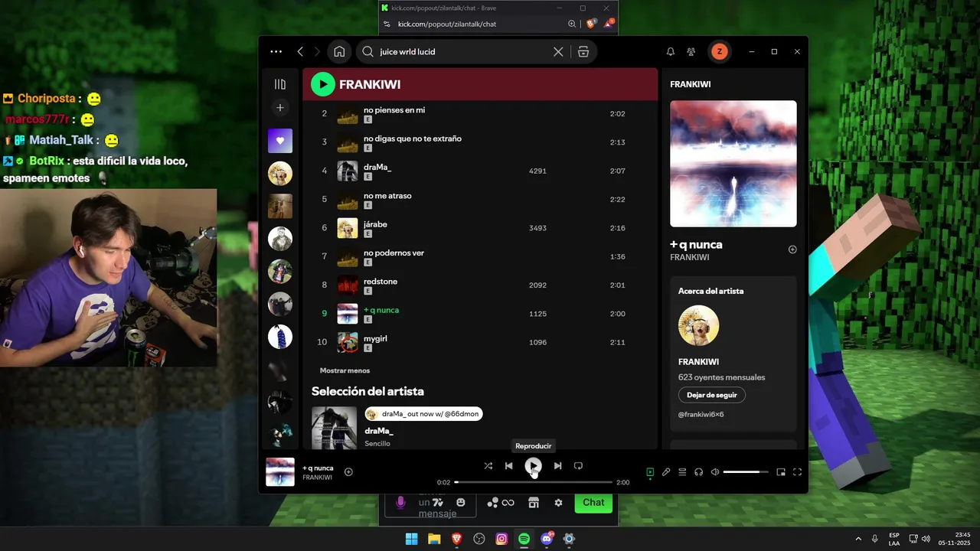Open the + q nunca album artwork in right panel

point(733,164)
